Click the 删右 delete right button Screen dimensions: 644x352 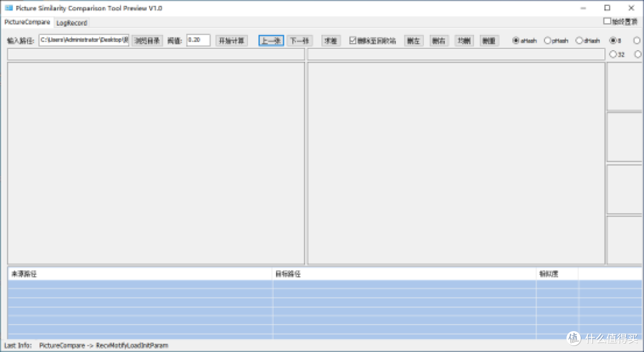pos(439,41)
